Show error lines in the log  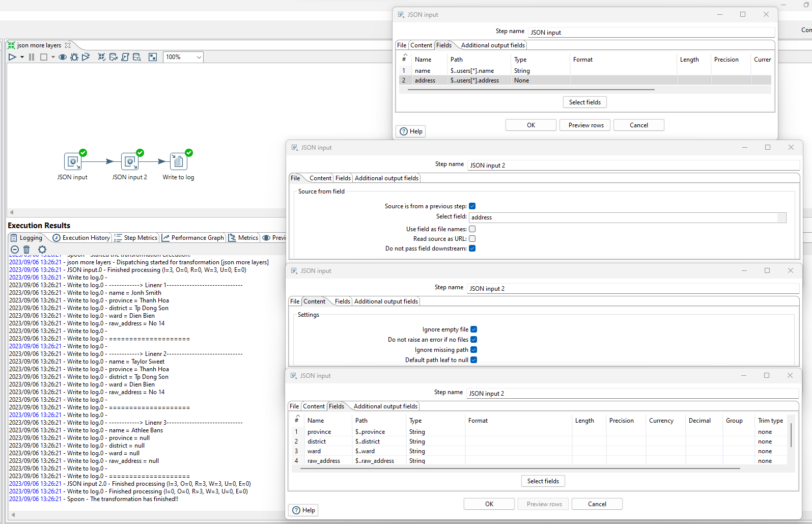(15, 250)
